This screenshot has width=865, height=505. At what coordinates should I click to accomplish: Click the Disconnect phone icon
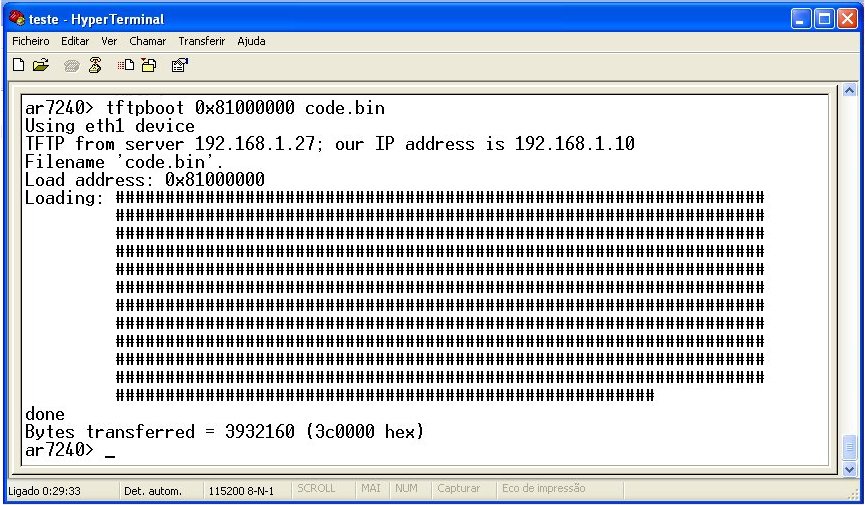(x=95, y=66)
